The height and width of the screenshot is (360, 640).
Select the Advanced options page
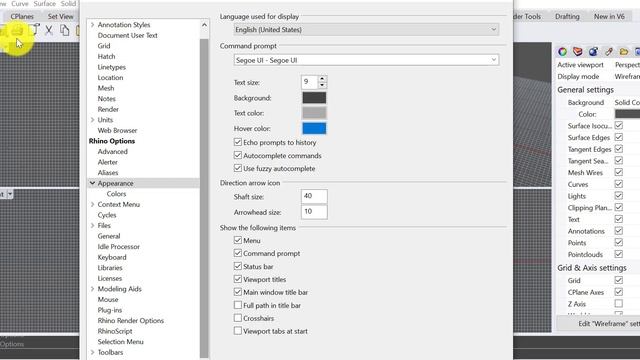coord(113,151)
